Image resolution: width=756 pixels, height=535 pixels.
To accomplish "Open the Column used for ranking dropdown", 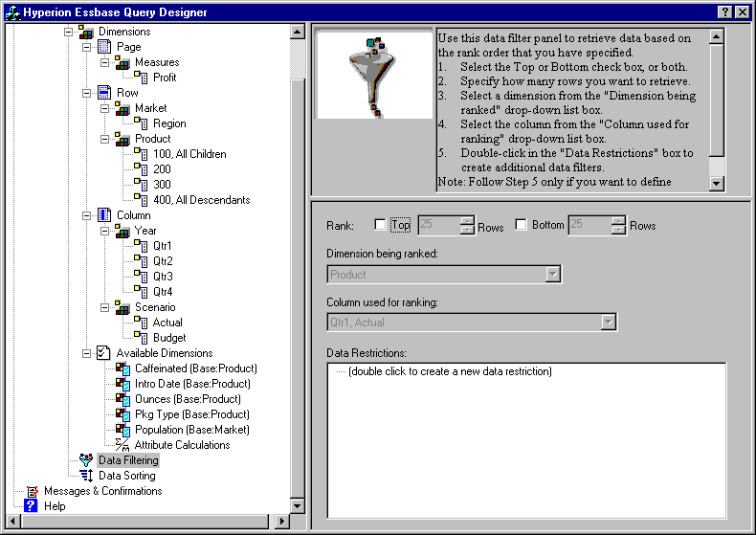I will pyautogui.click(x=608, y=322).
